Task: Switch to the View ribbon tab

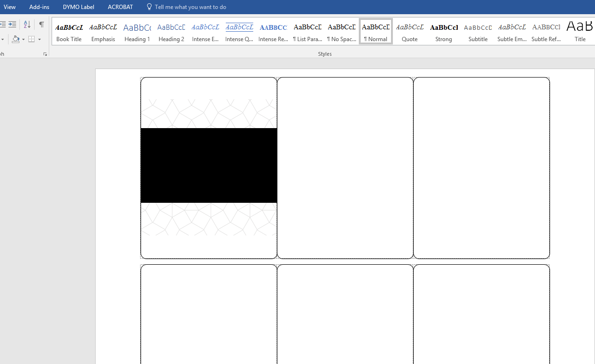Action: click(9, 7)
